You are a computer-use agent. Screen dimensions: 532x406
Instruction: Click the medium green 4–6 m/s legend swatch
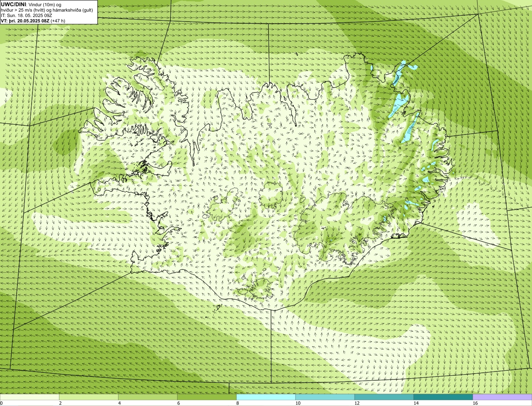[148, 397]
